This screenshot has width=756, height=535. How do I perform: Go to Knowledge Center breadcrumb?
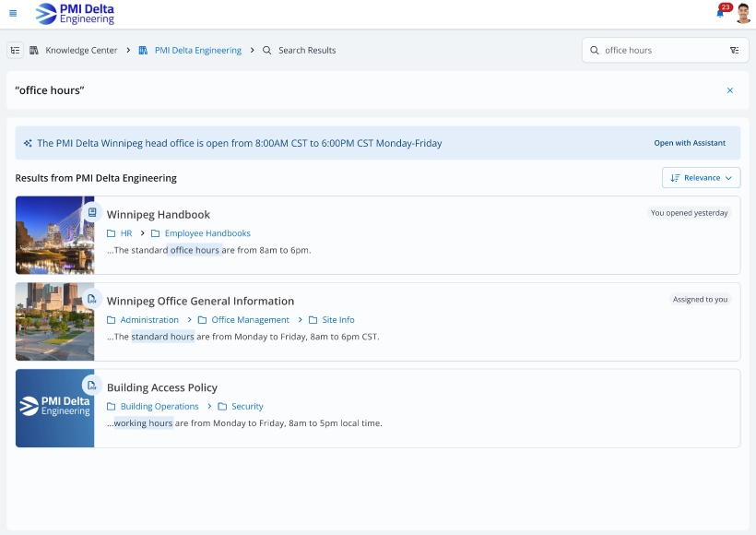click(81, 50)
